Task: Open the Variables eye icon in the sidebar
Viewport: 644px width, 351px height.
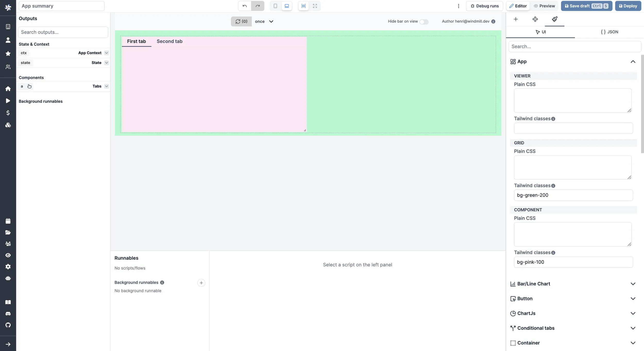Action: (8, 255)
